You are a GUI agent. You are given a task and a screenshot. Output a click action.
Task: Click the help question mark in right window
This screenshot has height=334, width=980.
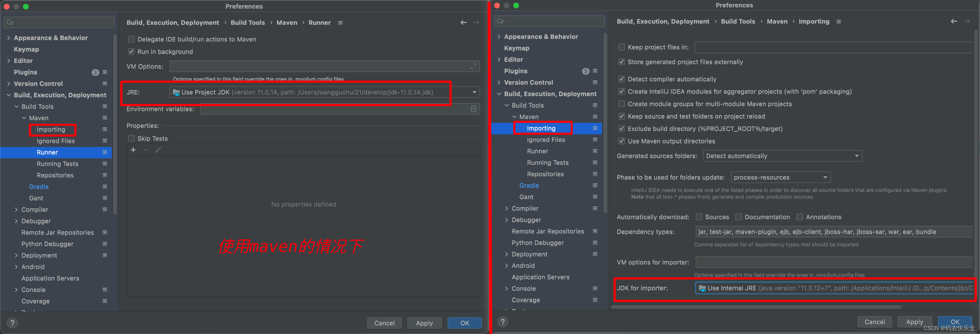[503, 322]
